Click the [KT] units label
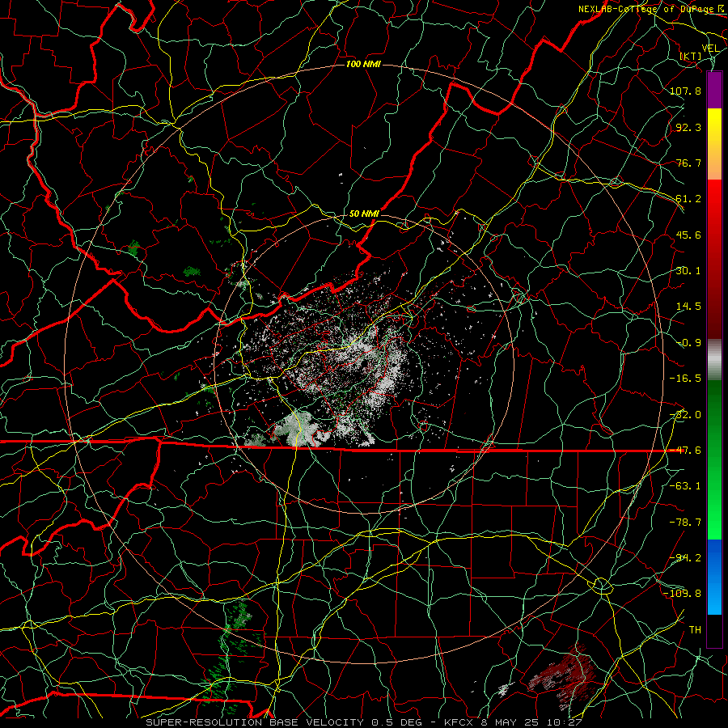 691,56
